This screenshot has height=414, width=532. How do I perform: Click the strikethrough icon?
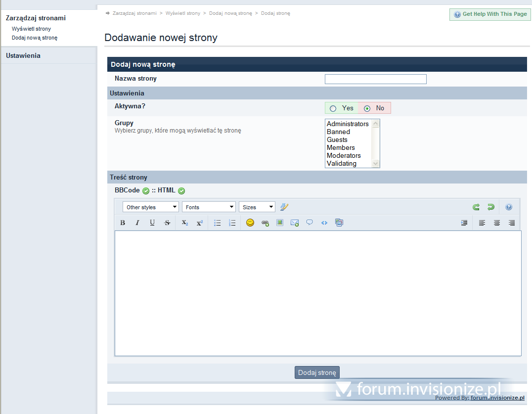point(167,223)
